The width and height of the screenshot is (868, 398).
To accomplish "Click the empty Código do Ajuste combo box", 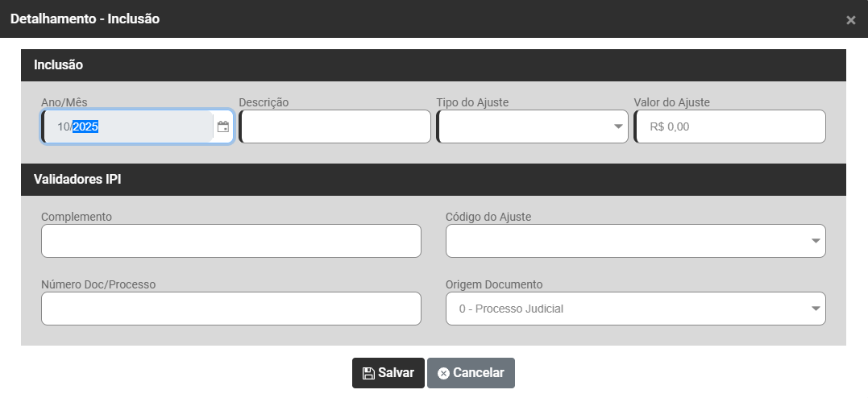I will click(627, 241).
